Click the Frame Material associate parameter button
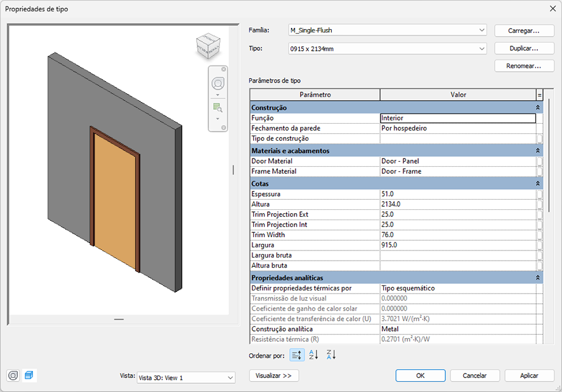This screenshot has height=392, width=562. pyautogui.click(x=539, y=171)
